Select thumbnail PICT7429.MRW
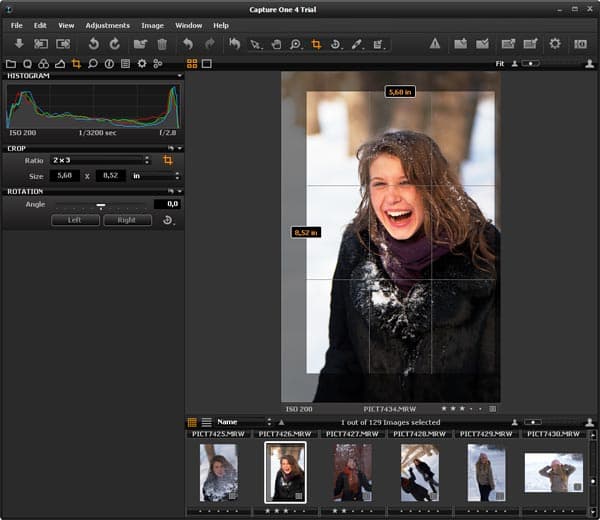The height and width of the screenshot is (520, 600). click(486, 473)
